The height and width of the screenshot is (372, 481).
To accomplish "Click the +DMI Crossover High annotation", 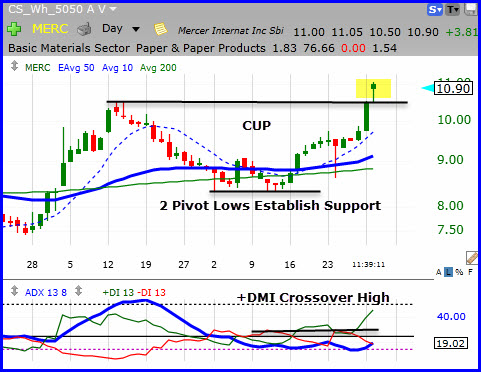I will click(313, 297).
